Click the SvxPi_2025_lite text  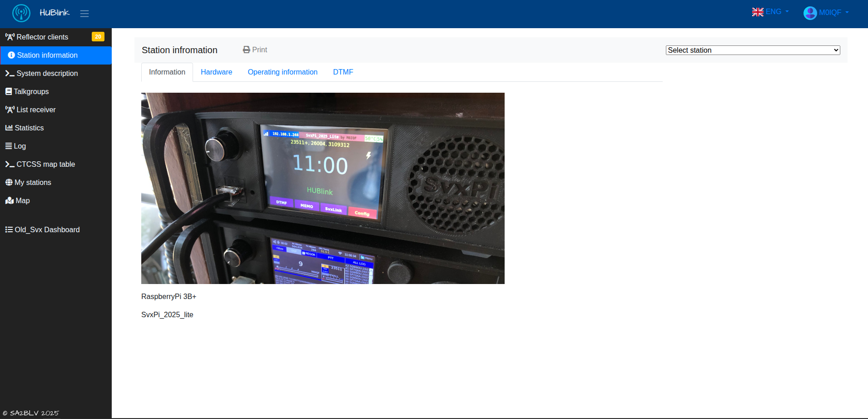[167, 314]
